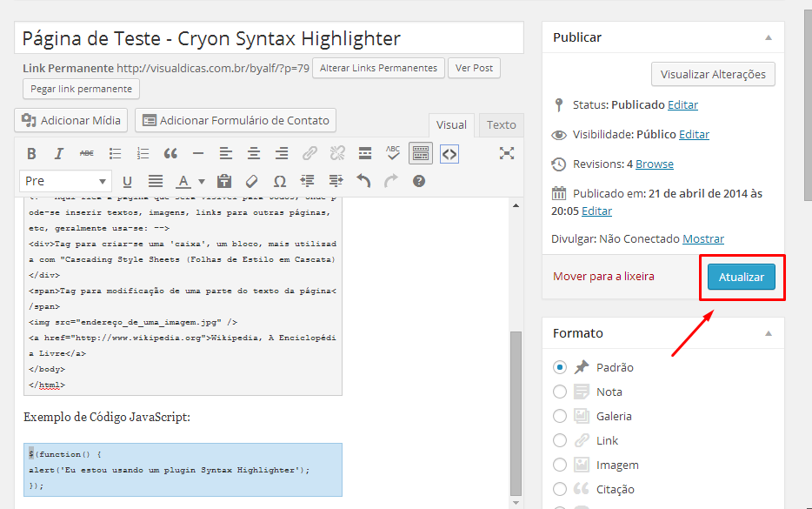Apply the text color A icon
This screenshot has height=509, width=812.
point(183,182)
